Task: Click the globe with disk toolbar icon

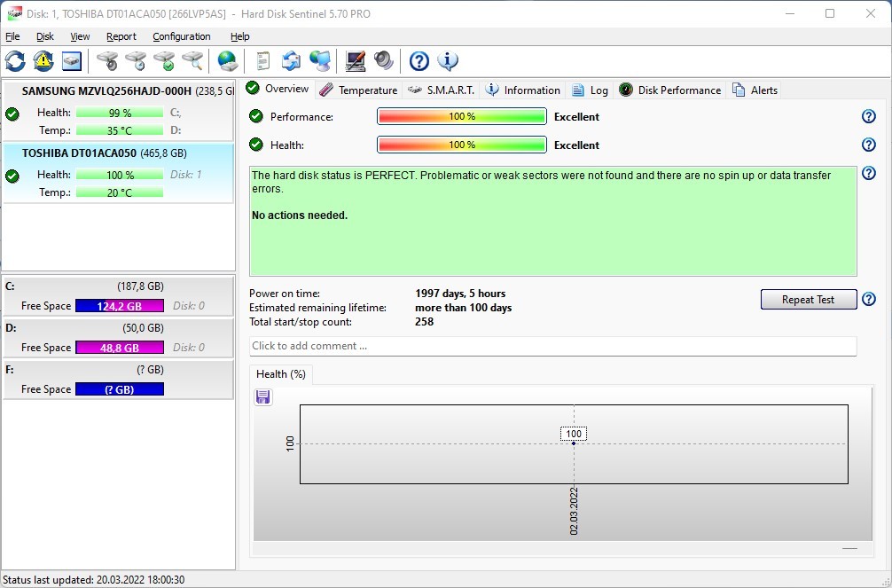Action: (228, 61)
